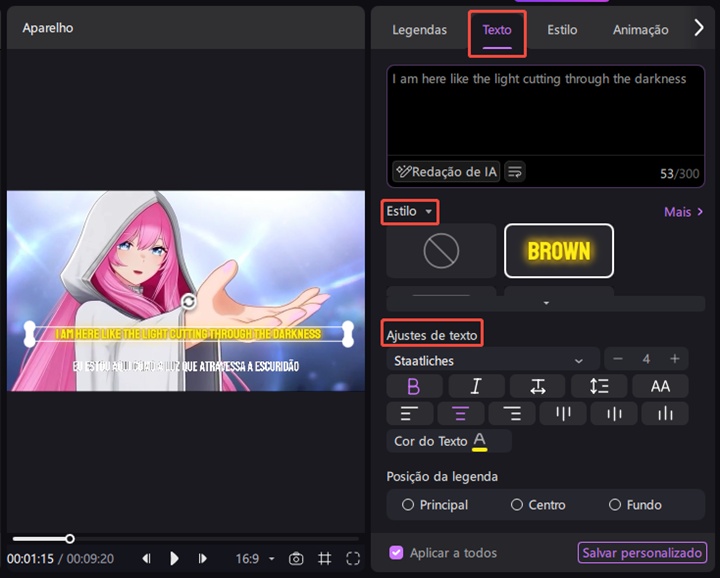
Task: Select vertical top alignment icon
Action: pyautogui.click(x=563, y=414)
